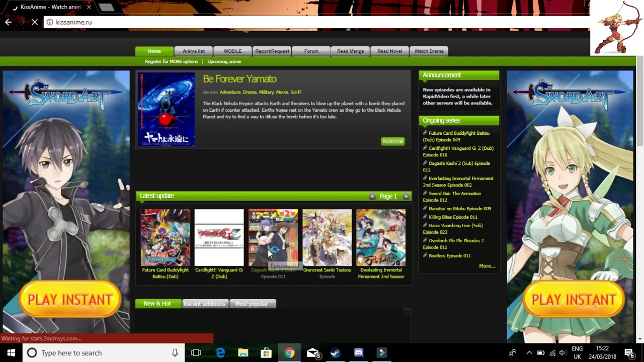Screen dimensions: 644x362
Task: Open Future Card Buddyfight Battsu Episode 049
Action: click(x=456, y=136)
